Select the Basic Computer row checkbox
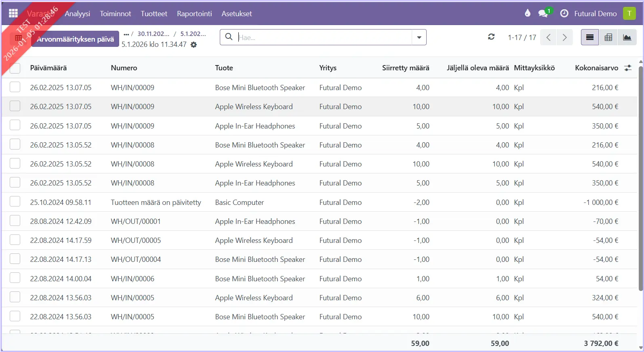Image resolution: width=644 pixels, height=352 pixels. tap(15, 202)
